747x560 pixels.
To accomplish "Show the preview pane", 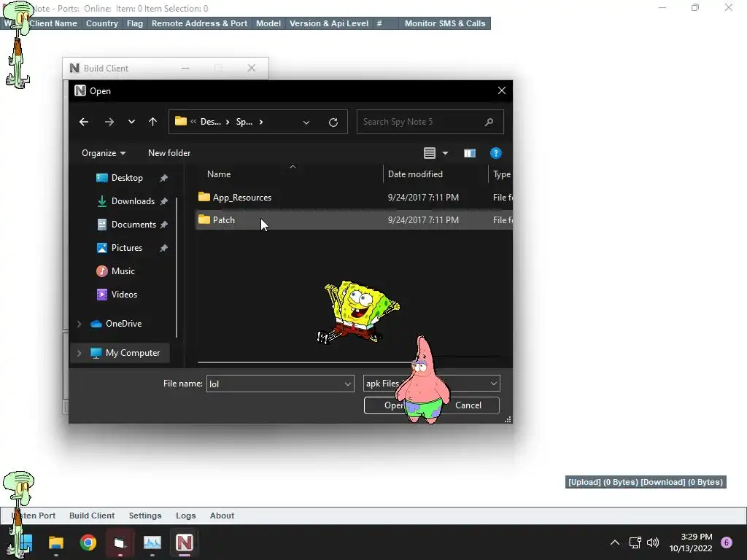I will [469, 153].
